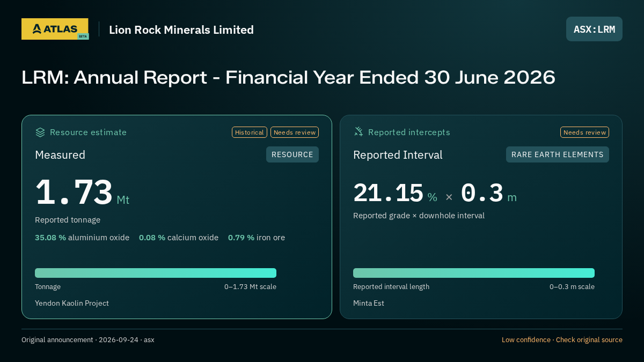The image size is (644, 362).
Task: Click Needs review tag on Resource estimate card
Action: tap(295, 132)
